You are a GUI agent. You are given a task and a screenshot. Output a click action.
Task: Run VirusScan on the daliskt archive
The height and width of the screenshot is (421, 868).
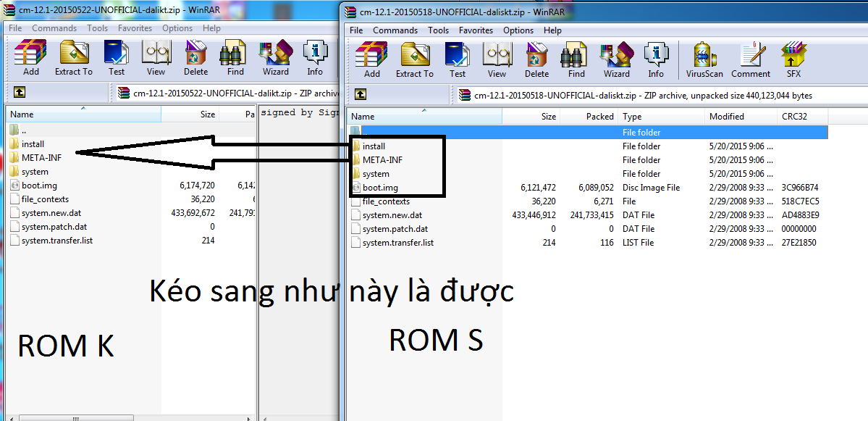coord(704,60)
